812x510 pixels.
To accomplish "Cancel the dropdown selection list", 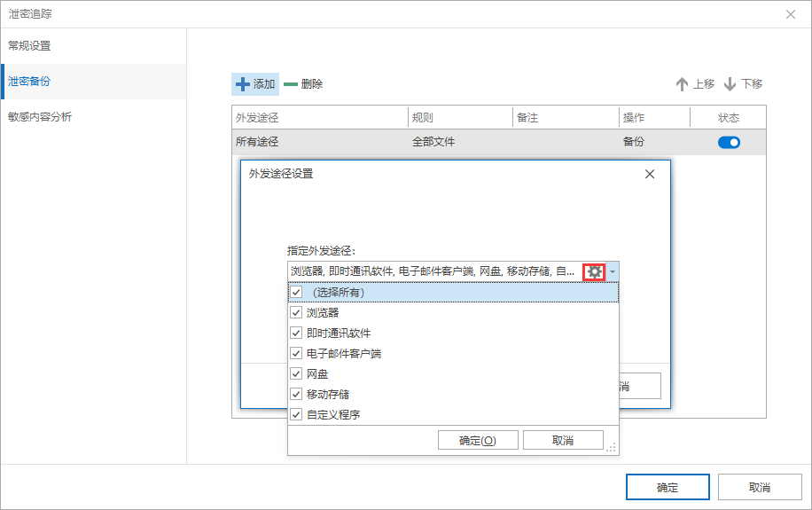I will 563,441.
